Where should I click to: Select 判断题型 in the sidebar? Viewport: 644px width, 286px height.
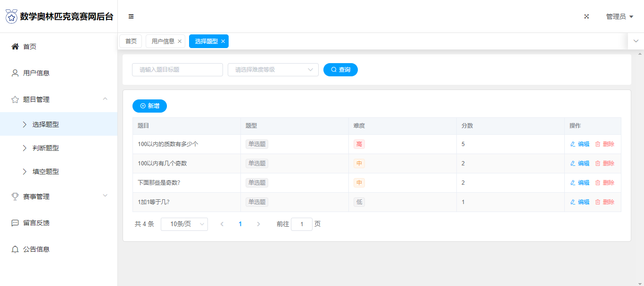coord(46,148)
